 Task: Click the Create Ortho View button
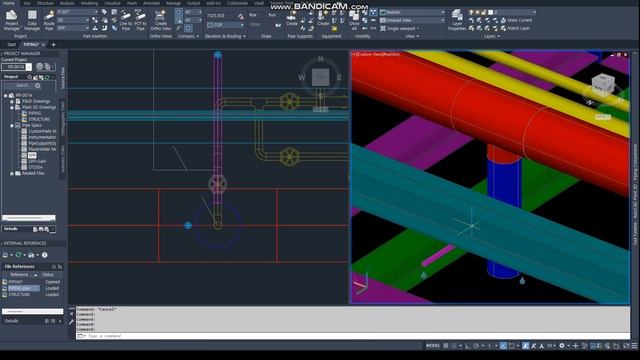pyautogui.click(x=160, y=20)
